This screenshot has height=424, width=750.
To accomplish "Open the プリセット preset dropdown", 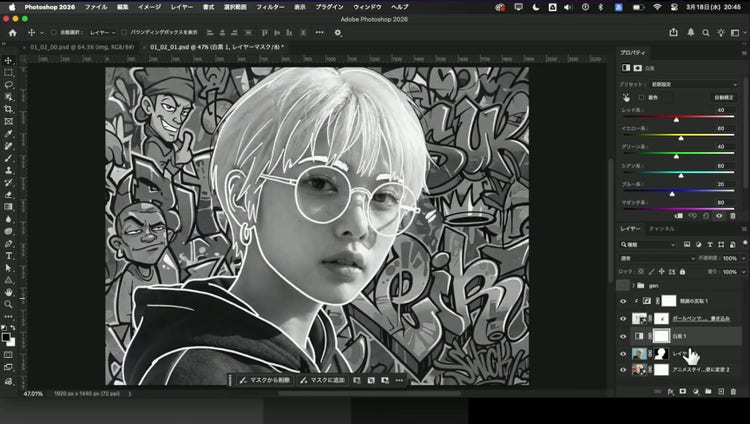I will click(691, 84).
